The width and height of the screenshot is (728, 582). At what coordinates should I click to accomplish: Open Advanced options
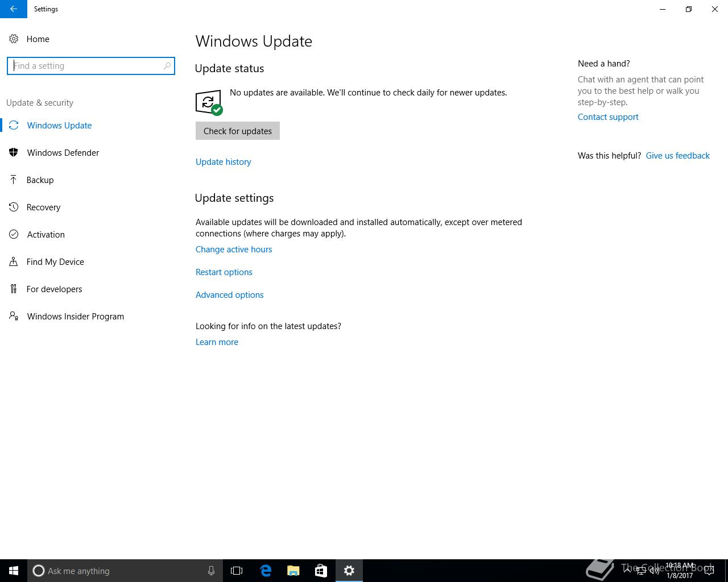click(x=230, y=295)
